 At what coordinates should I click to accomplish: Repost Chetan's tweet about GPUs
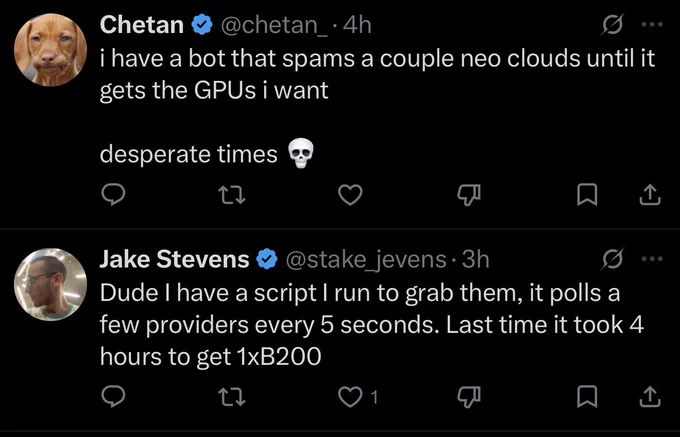[x=231, y=195]
